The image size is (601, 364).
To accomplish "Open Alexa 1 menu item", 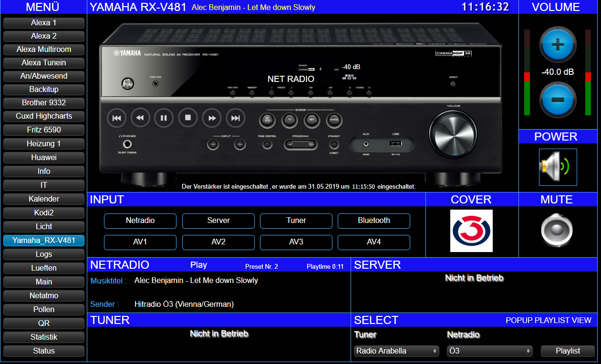I will (x=44, y=23).
